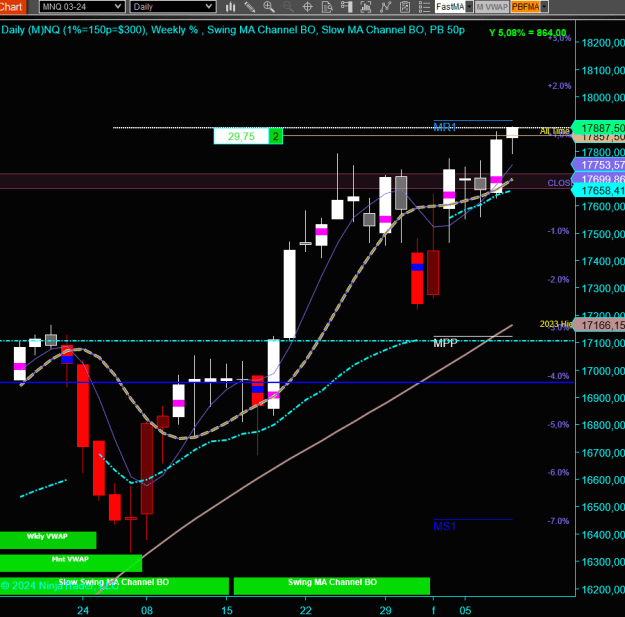Screen dimensions: 625x617
Task: Click the 08 date axis label
Action: [x=147, y=610]
